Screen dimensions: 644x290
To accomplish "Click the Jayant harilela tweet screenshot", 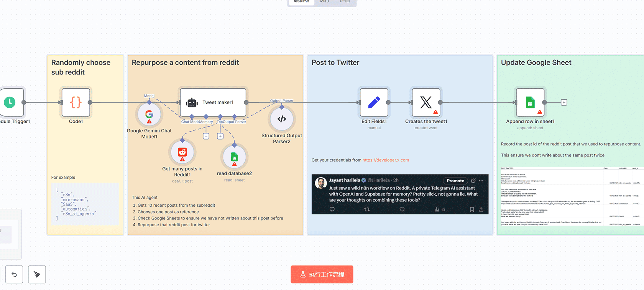I will tap(400, 194).
